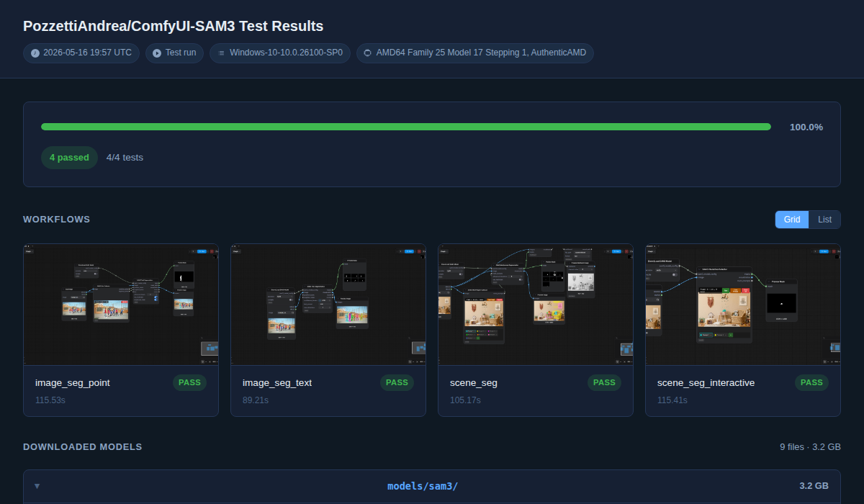
Task: Click PASS badge on image_seg_text card
Action: click(x=397, y=383)
